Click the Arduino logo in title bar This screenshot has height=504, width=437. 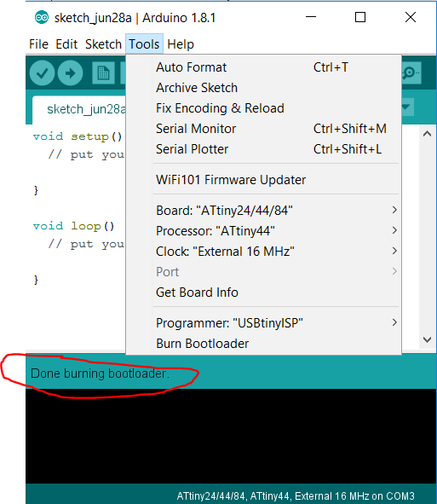[x=42, y=17]
